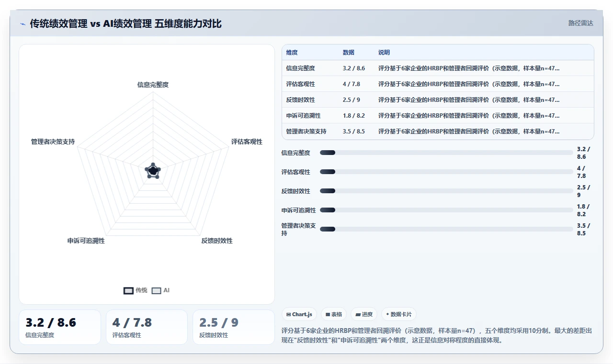Select the 申诉可追溯性 table row cell

point(303,116)
